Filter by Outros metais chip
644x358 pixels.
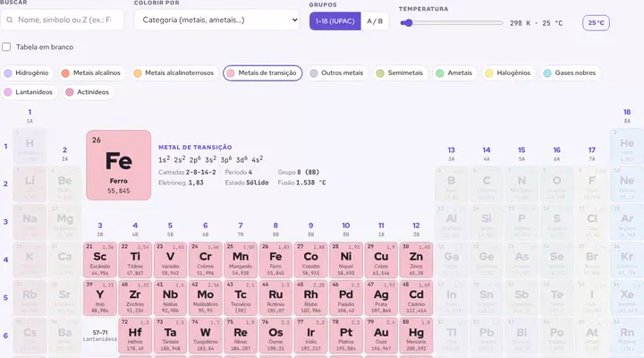337,73
